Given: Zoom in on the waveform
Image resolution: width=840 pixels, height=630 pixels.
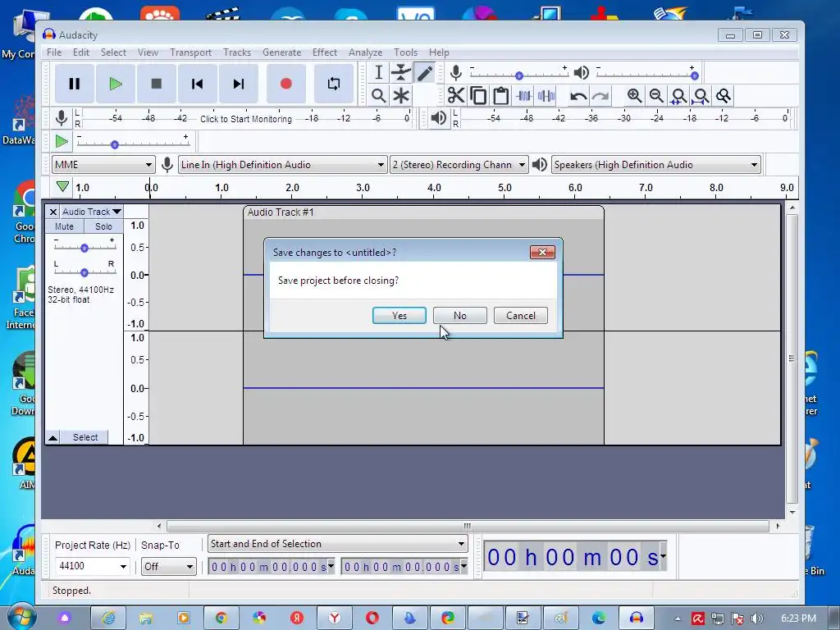Looking at the screenshot, I should coord(634,96).
